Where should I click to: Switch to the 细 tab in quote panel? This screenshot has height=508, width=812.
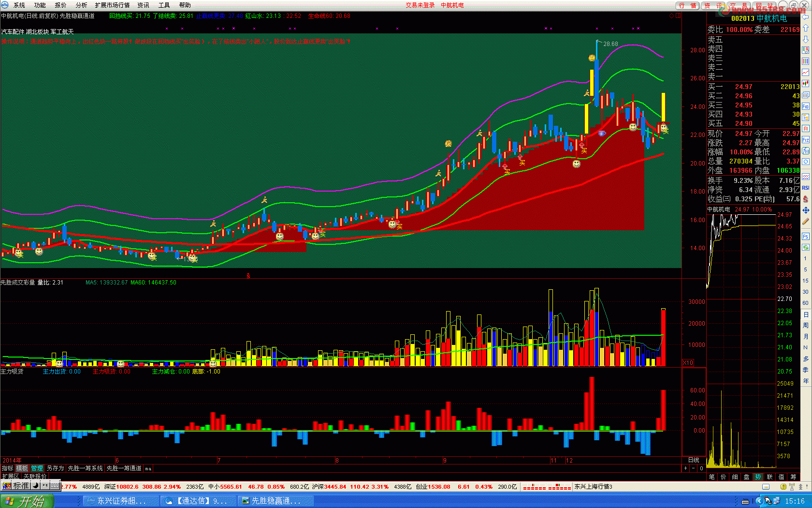pos(735,477)
